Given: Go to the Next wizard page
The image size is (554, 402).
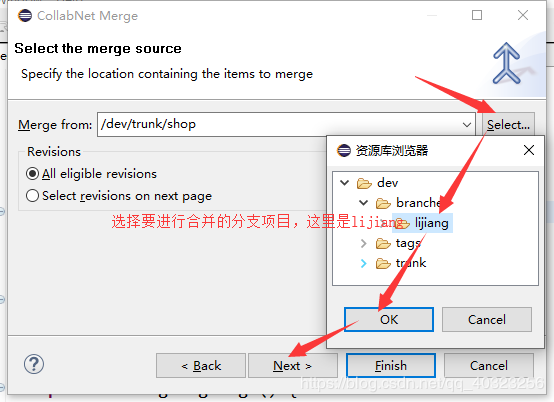Looking at the screenshot, I should [x=293, y=366].
